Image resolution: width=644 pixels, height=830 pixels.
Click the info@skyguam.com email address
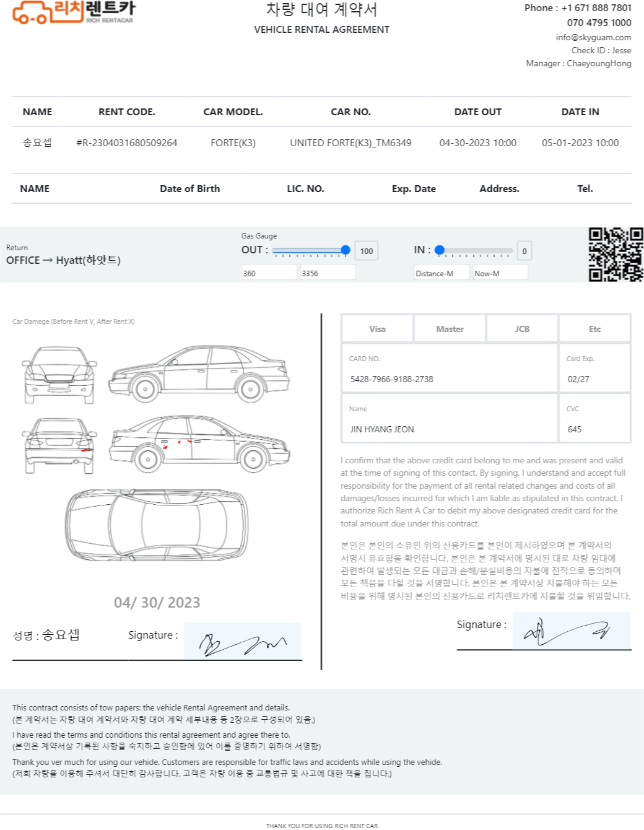[593, 37]
